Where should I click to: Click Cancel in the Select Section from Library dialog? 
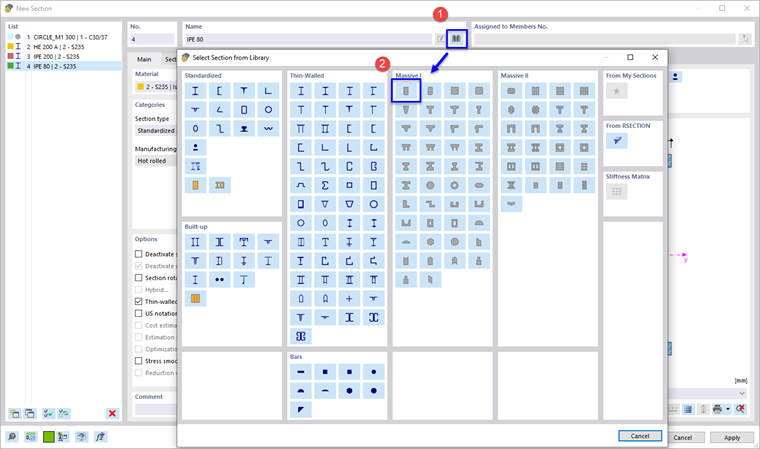640,436
